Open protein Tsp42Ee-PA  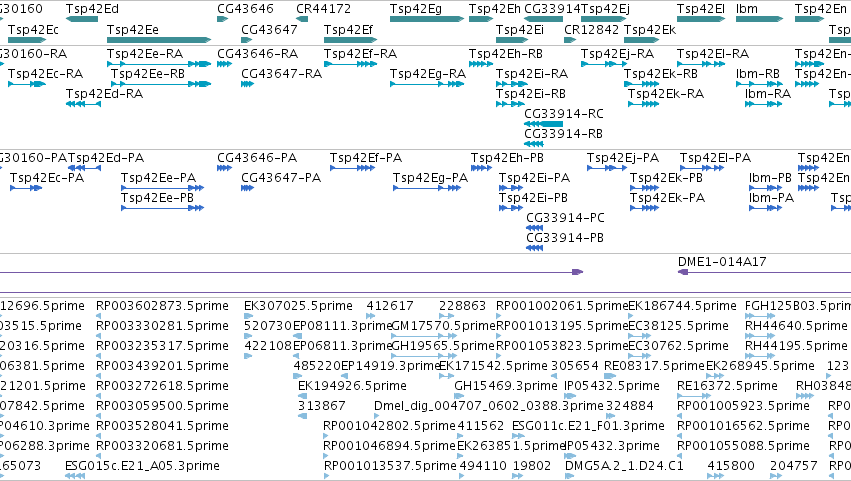(158, 178)
